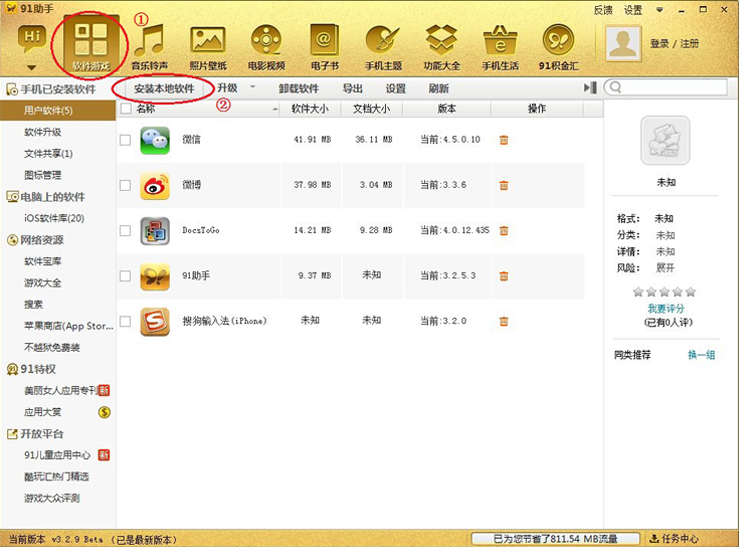Viewport: 739px width, 547px height.
Task: Click the side panel collapse icon beside search
Action: 590,87
